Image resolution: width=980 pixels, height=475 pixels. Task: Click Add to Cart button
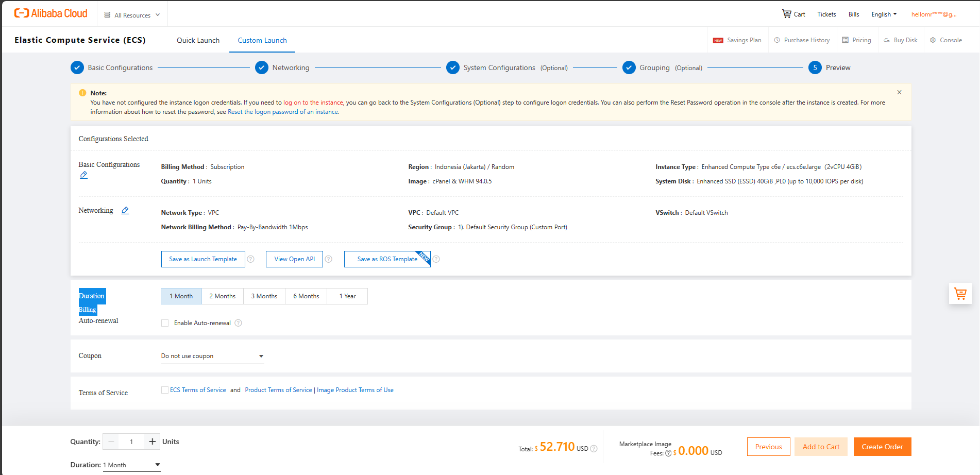(x=821, y=447)
